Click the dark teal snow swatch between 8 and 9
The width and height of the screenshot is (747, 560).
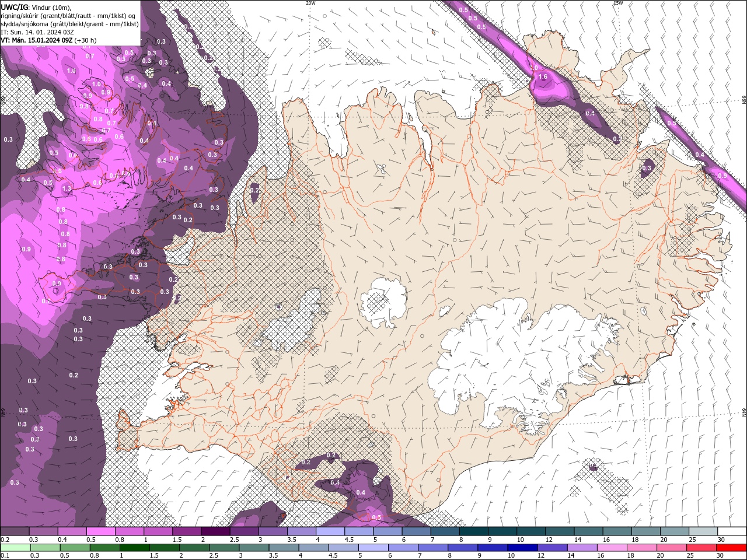coord(473,531)
